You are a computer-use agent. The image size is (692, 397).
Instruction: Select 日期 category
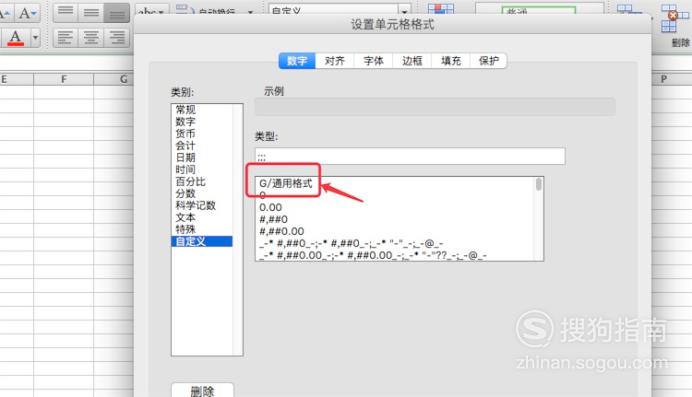202,157
